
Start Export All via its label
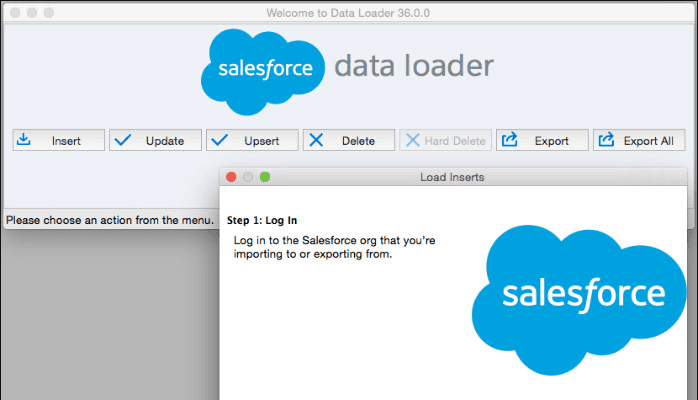648,141
